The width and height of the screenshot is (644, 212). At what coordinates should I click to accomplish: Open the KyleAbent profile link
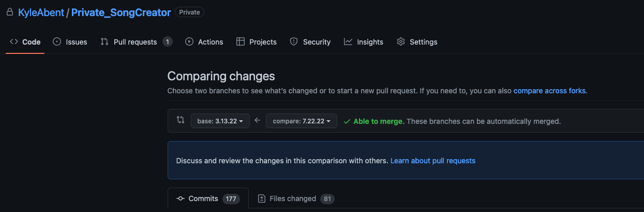point(41,12)
